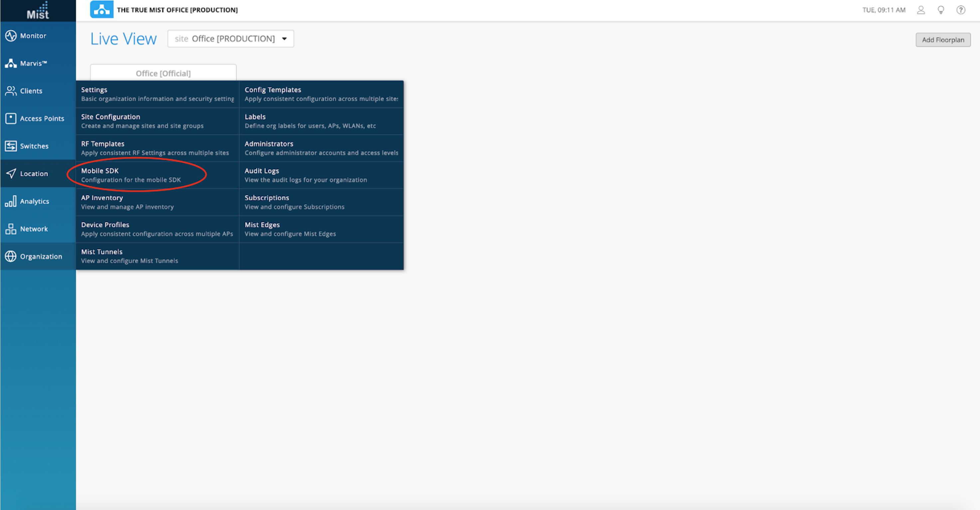Click the Add Floorplan button
Viewport: 980px width, 510px height.
point(943,40)
